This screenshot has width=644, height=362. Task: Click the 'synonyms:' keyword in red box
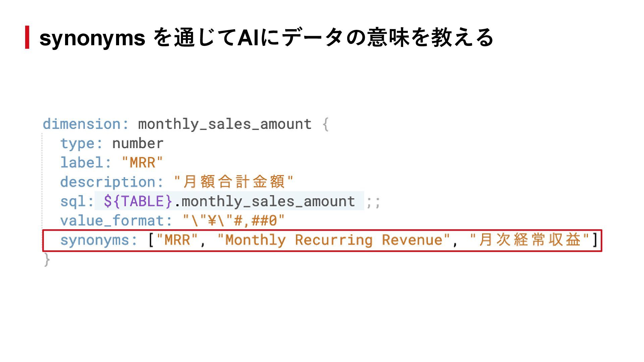tap(99, 240)
